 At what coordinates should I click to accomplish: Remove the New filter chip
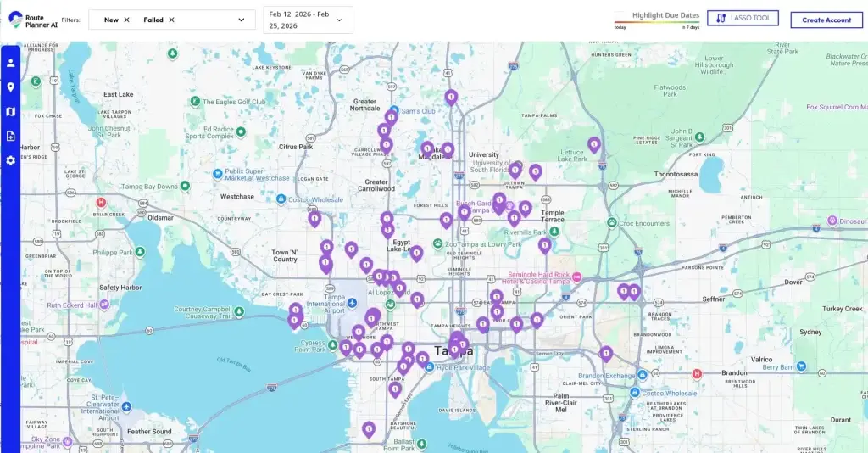coord(127,20)
